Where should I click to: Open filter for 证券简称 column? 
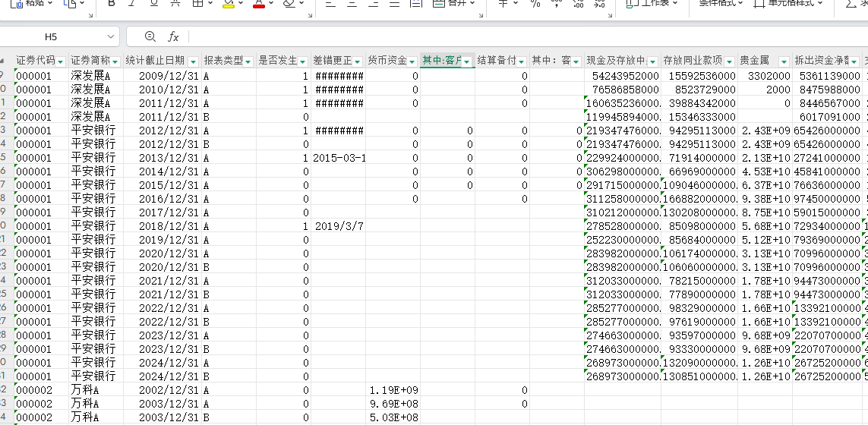pyautogui.click(x=115, y=61)
